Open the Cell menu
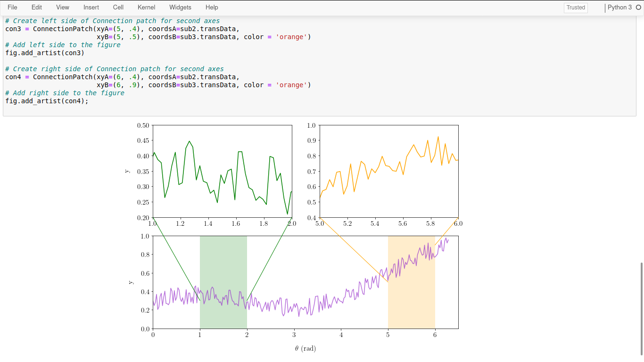644x362 pixels. 118,7
